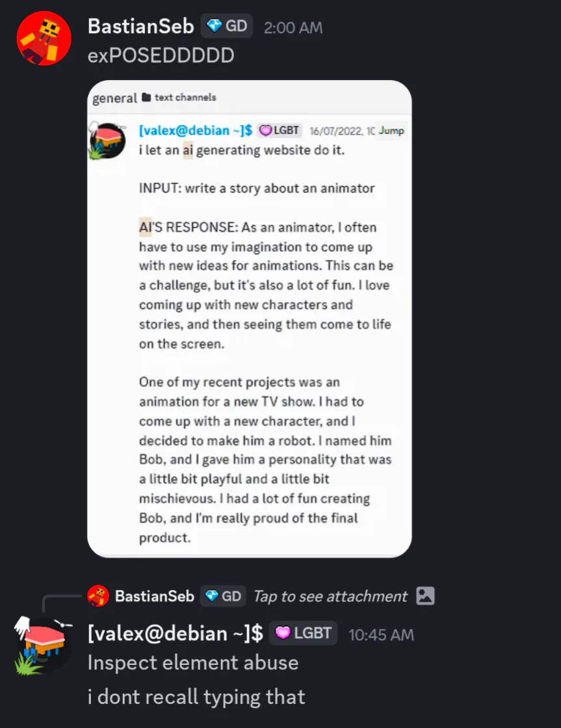Click the image attachment icon in the reply preview
Image resolution: width=561 pixels, height=728 pixels.
[425, 596]
